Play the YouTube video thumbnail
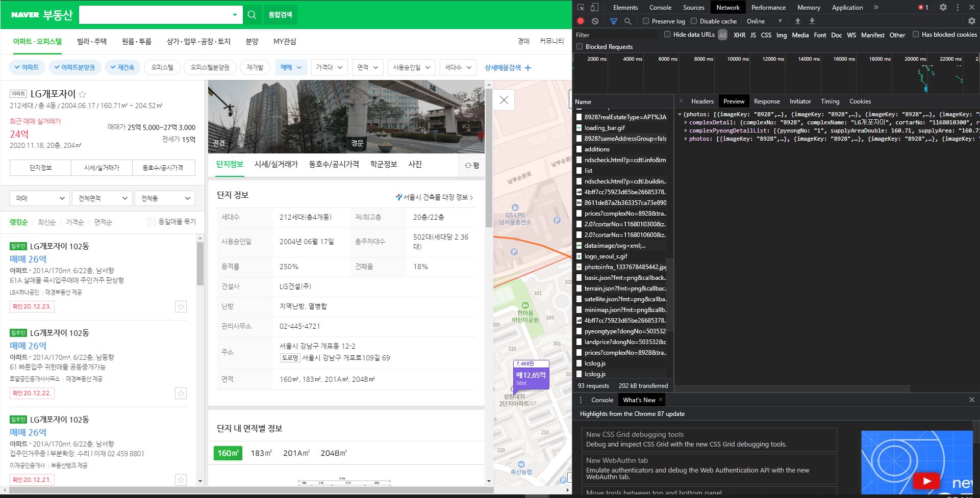Screen dimensions: 980x498 926,480
